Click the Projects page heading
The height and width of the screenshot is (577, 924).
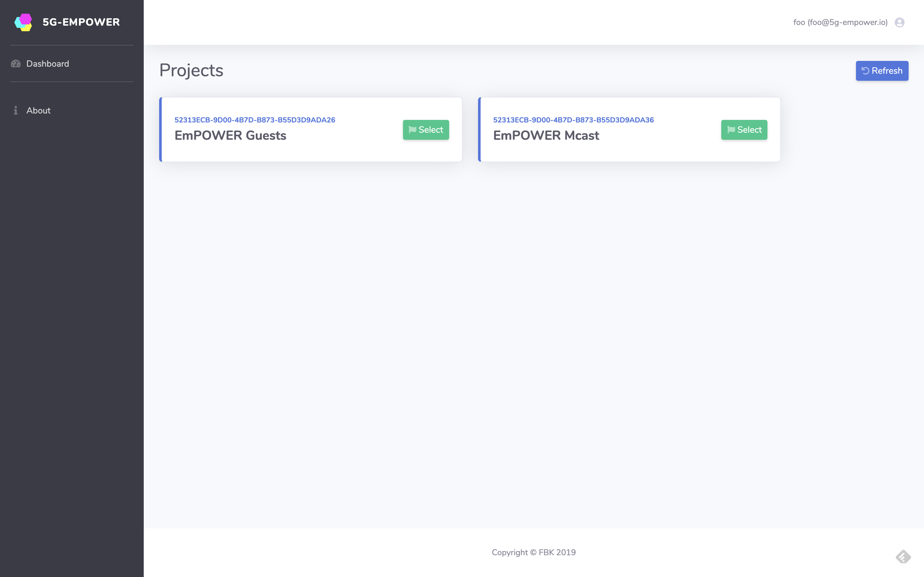coord(191,70)
